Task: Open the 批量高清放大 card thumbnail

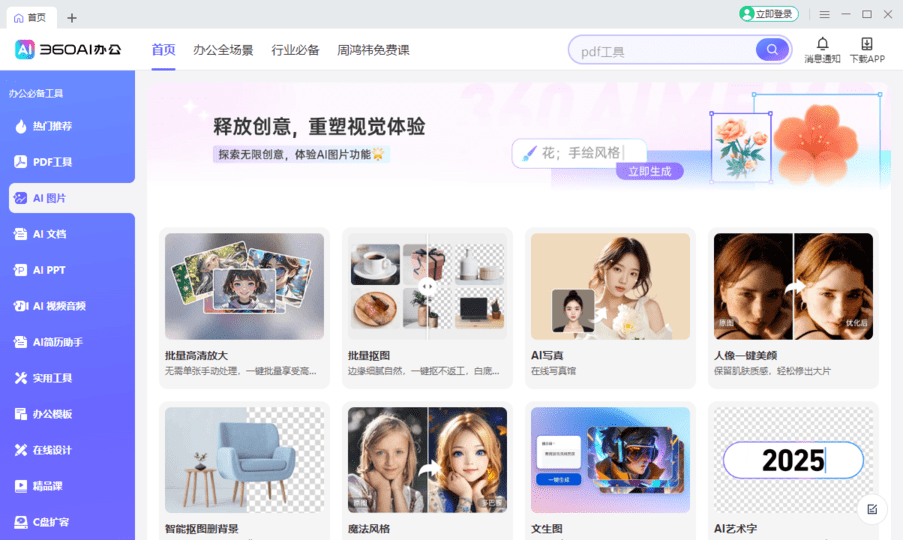Action: pyautogui.click(x=244, y=286)
